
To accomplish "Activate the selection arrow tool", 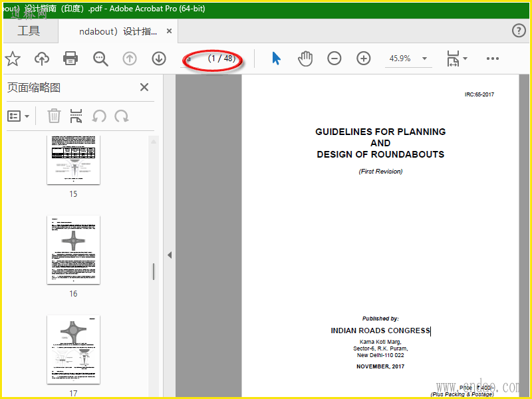I will (x=276, y=59).
